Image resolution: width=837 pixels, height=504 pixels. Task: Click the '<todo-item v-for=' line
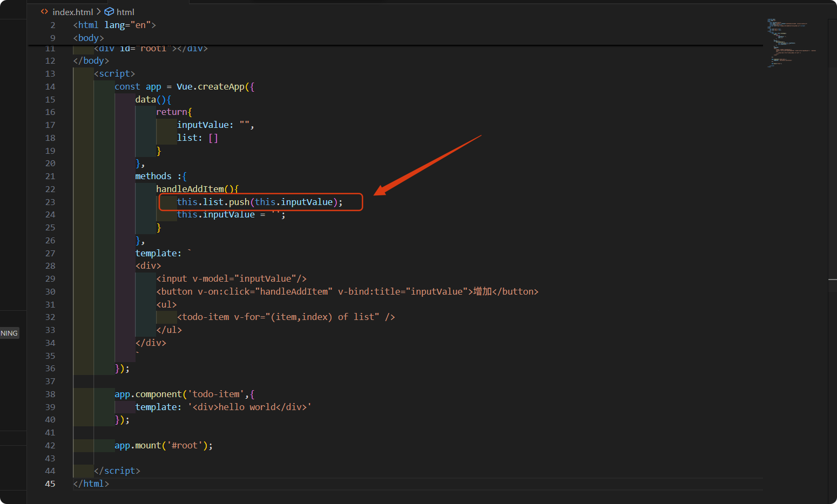(x=286, y=317)
